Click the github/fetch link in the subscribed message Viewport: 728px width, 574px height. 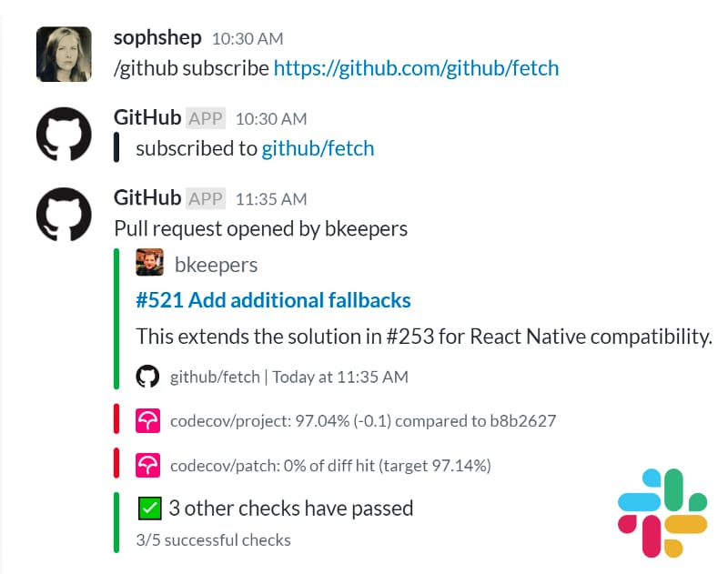pyautogui.click(x=318, y=148)
